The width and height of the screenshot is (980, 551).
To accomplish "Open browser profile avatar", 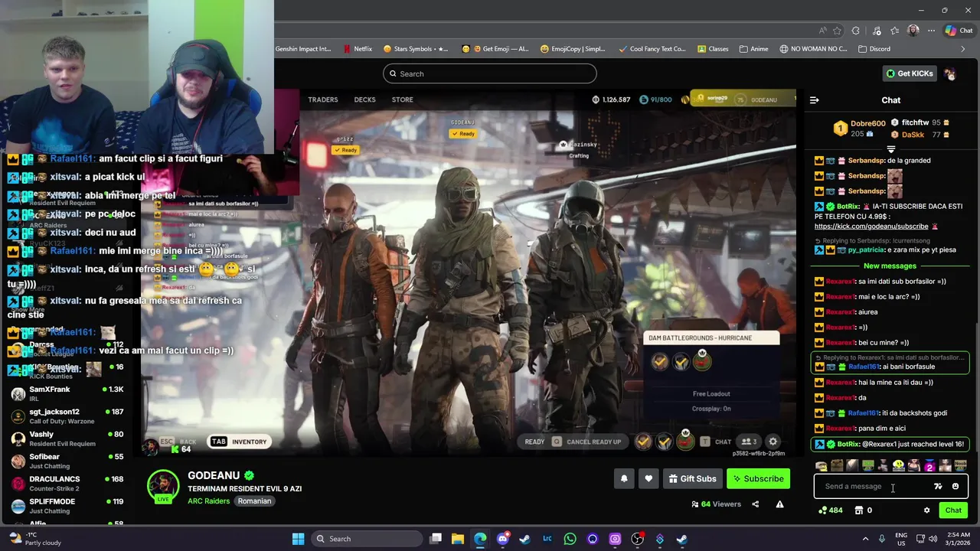I will 913,31.
